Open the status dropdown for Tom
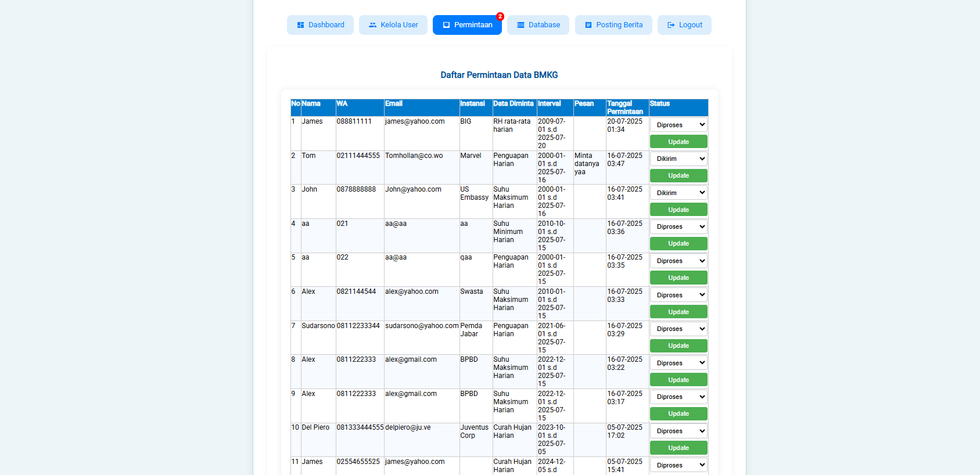Viewport: 980px width, 475px height. pyautogui.click(x=678, y=159)
